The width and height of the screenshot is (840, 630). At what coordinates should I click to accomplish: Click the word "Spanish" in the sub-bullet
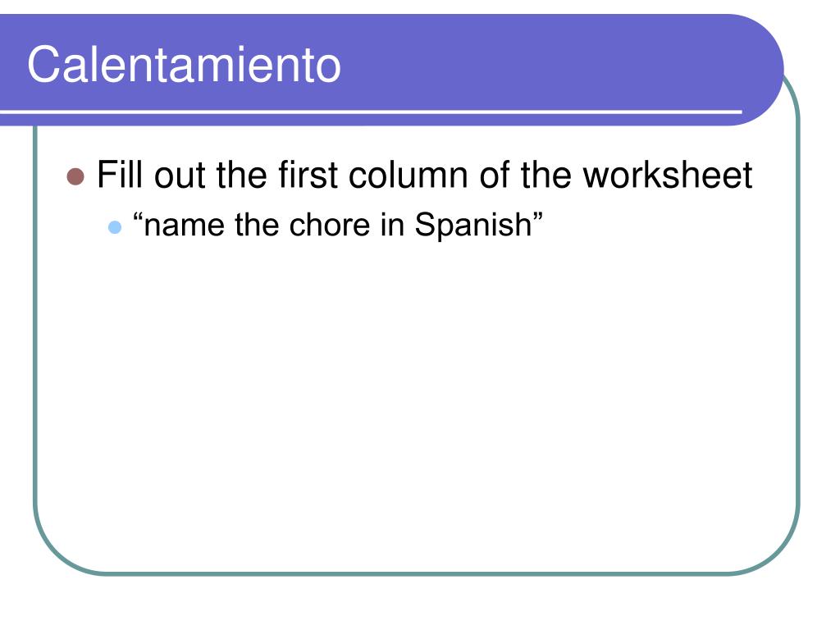coord(473,225)
